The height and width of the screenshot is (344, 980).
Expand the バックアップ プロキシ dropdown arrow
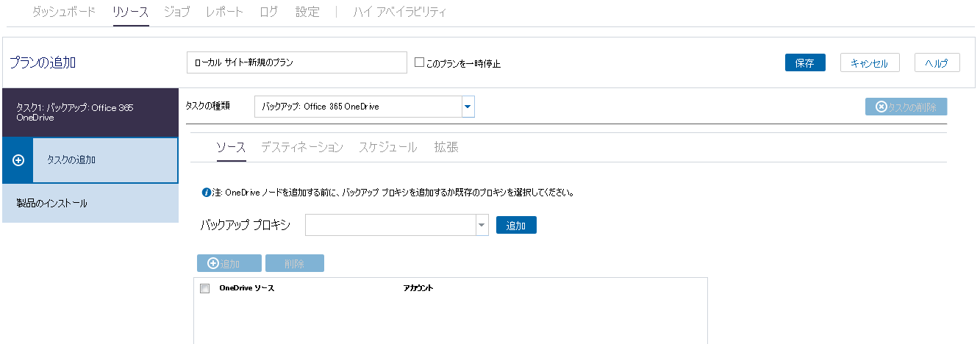482,225
